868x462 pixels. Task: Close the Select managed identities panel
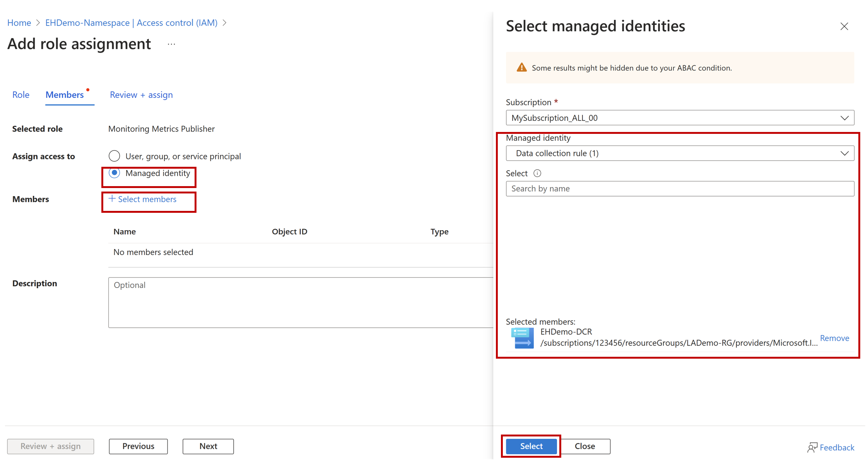844,26
